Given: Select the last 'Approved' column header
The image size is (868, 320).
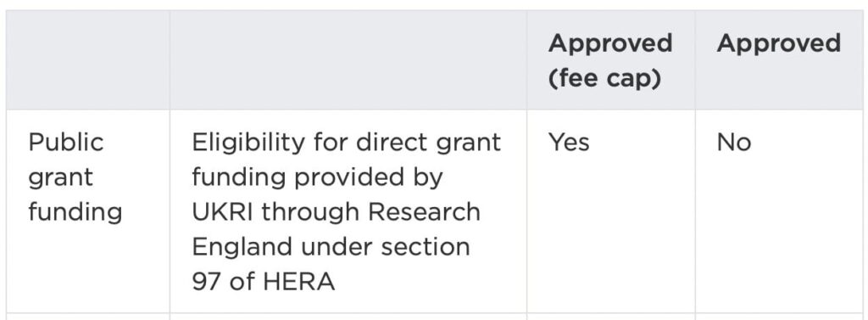Looking at the screenshot, I should (x=778, y=43).
